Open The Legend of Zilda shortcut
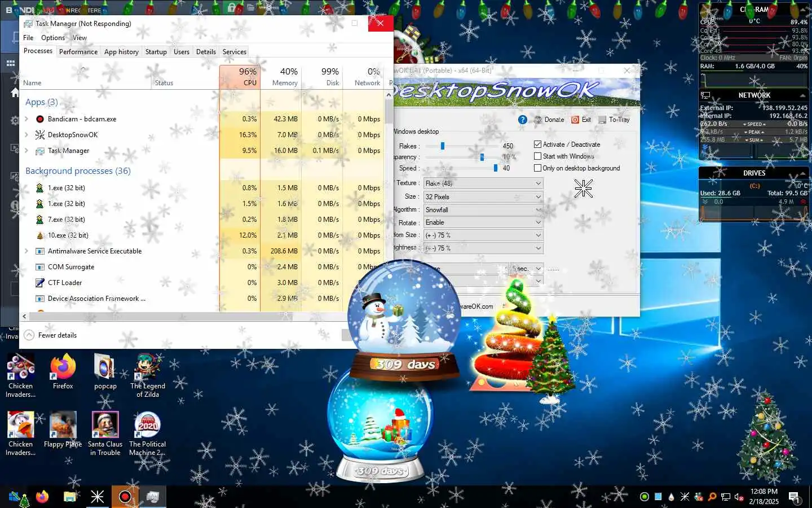812x508 pixels. pos(148,376)
